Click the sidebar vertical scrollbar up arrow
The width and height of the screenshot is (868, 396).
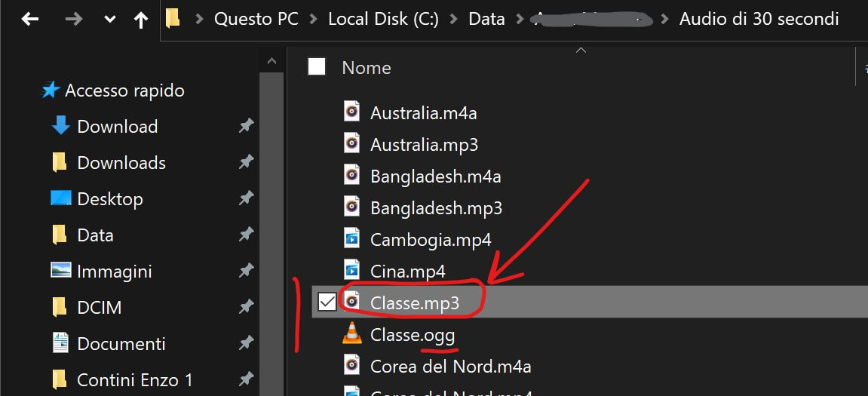pos(271,61)
